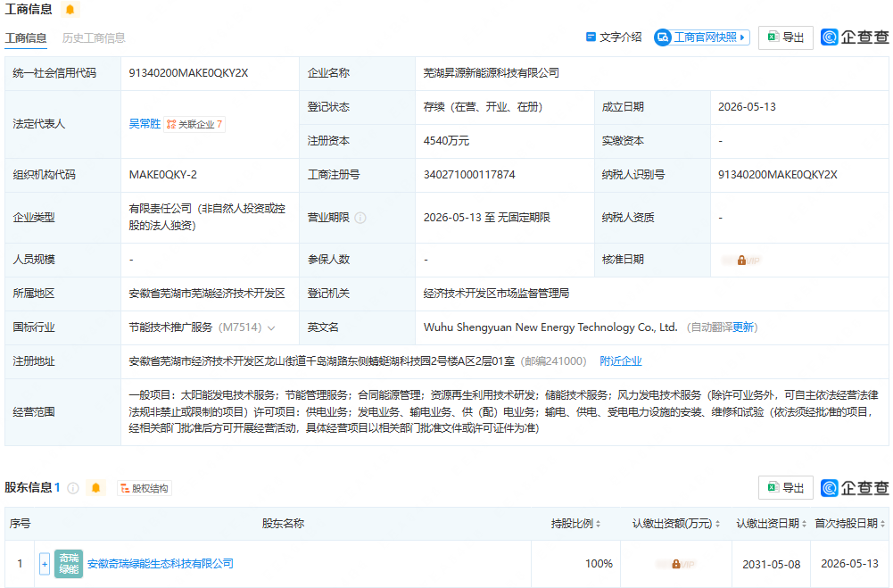Screen dimensions: 893x588
Task: Expand the 国标行业 M7514 dropdown arrow
Action: pos(271,327)
